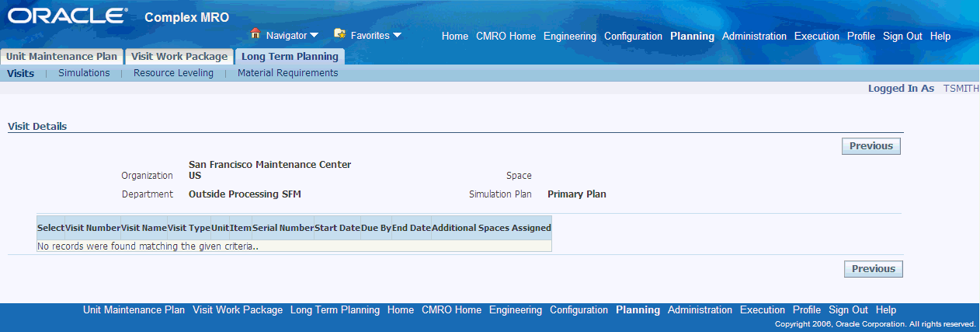The image size is (980, 332).
Task: Click the Navigator house icon
Action: coord(255,34)
